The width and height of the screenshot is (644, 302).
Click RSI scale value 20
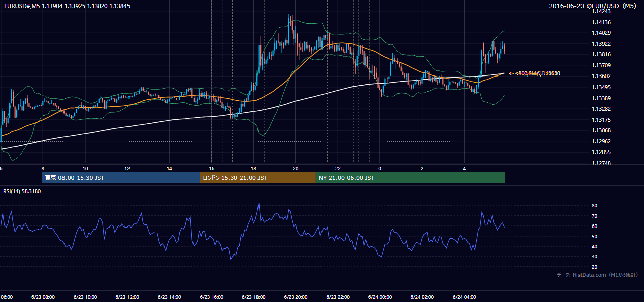pos(594,267)
